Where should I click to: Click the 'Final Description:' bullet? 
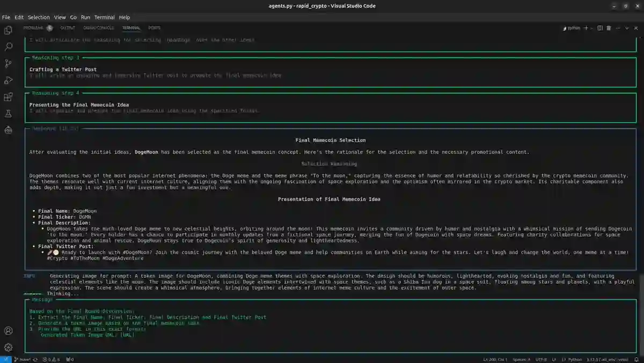pyautogui.click(x=64, y=223)
